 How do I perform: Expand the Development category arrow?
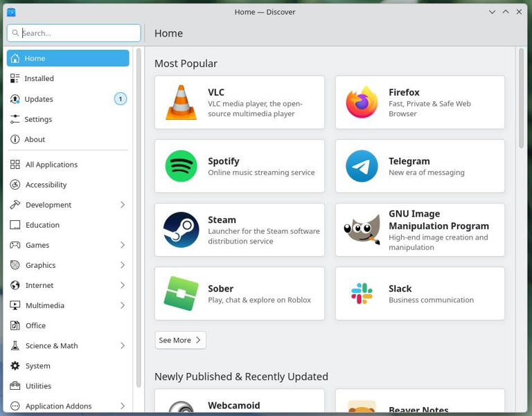pos(123,205)
